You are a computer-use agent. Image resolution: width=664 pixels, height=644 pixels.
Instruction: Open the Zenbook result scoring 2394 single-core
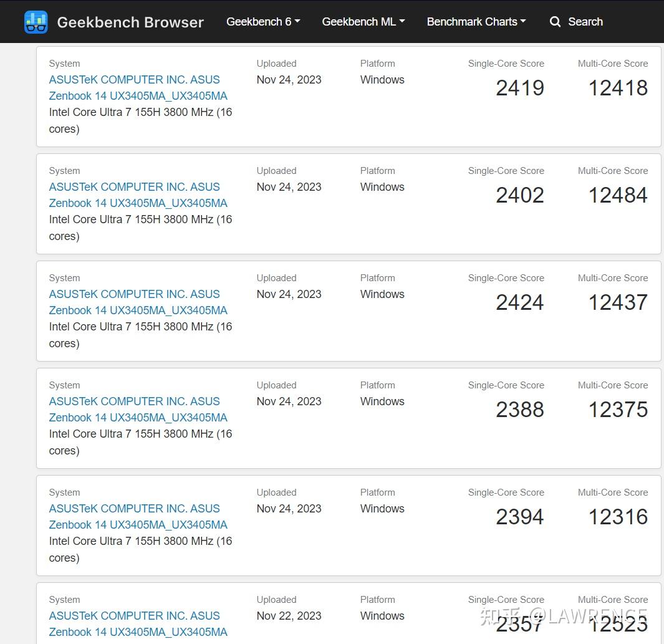pyautogui.click(x=138, y=517)
